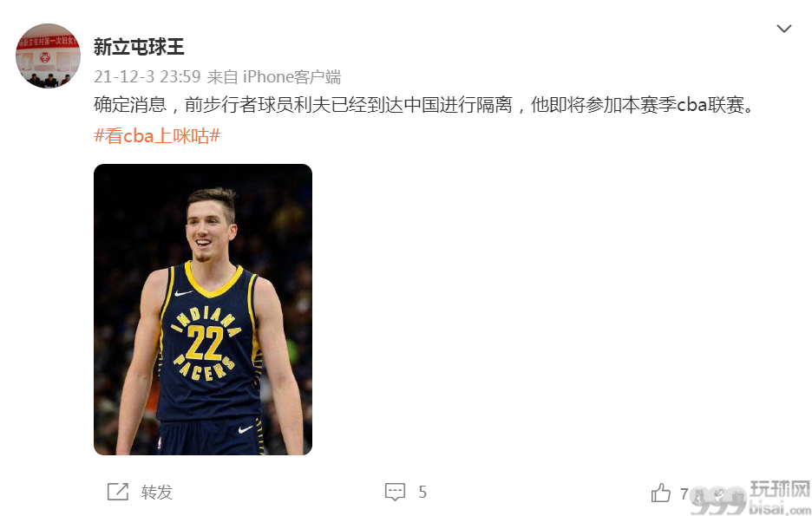
Task: Open the 新立屯球王 username link
Action: pos(139,47)
